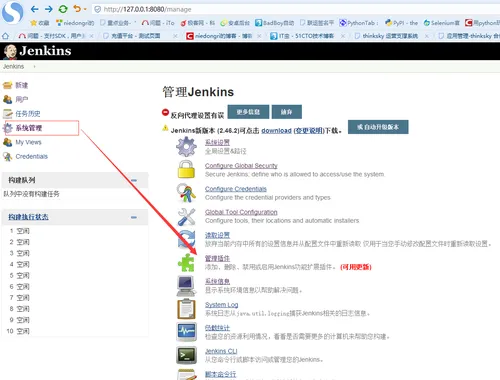500x380 pixels.
Task: Click the 变更说明 changelog link
Action: pyautogui.click(x=309, y=131)
